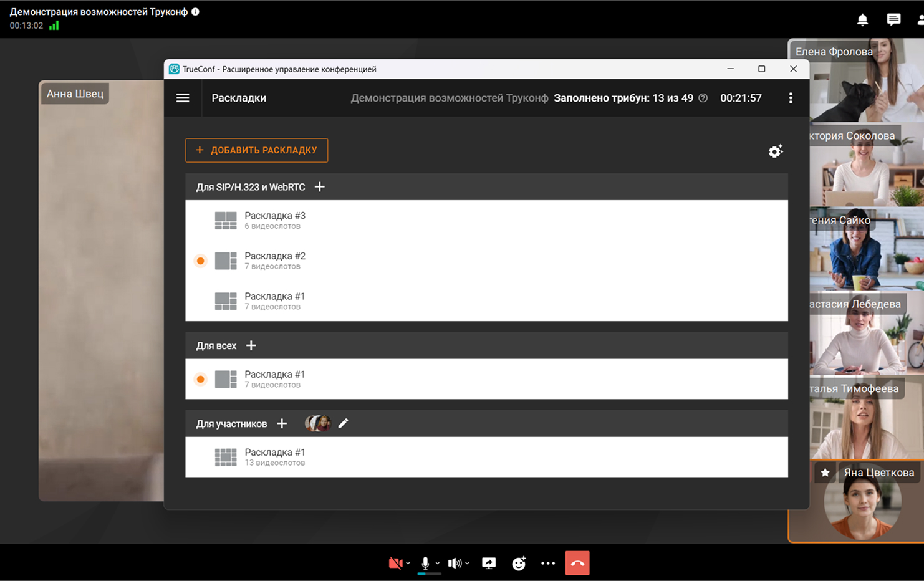924x581 pixels.
Task: Show conference info icon next to title
Action: point(195,12)
